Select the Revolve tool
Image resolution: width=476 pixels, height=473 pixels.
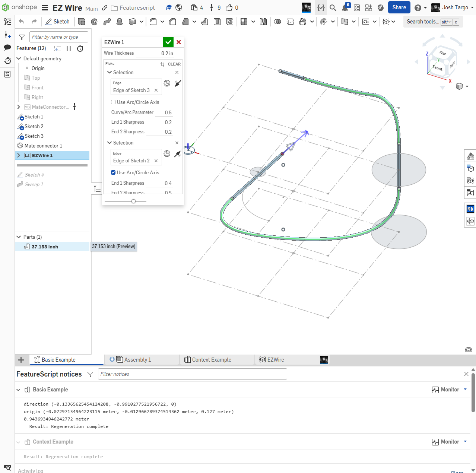pos(95,22)
